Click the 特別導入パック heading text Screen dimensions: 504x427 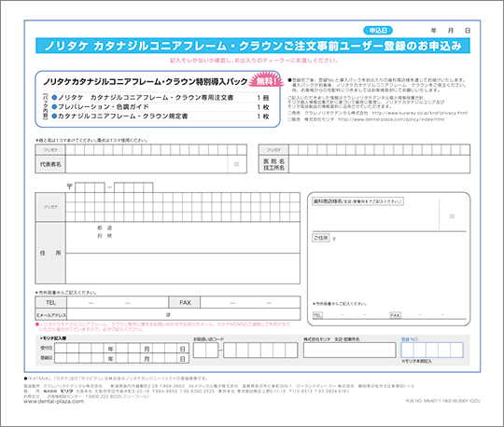click(x=146, y=81)
